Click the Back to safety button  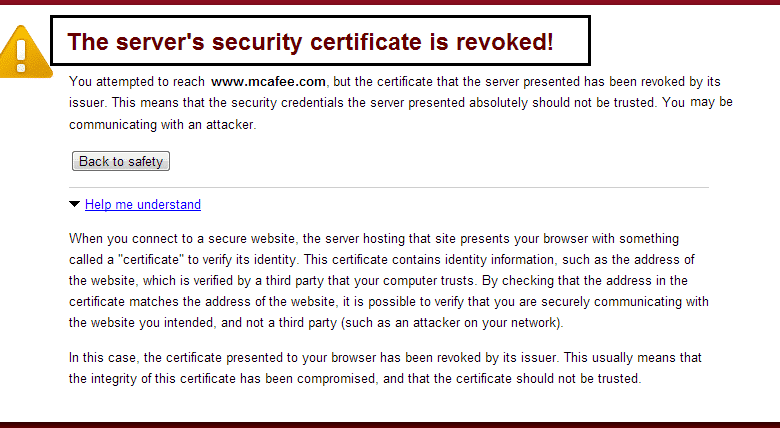pos(121,161)
